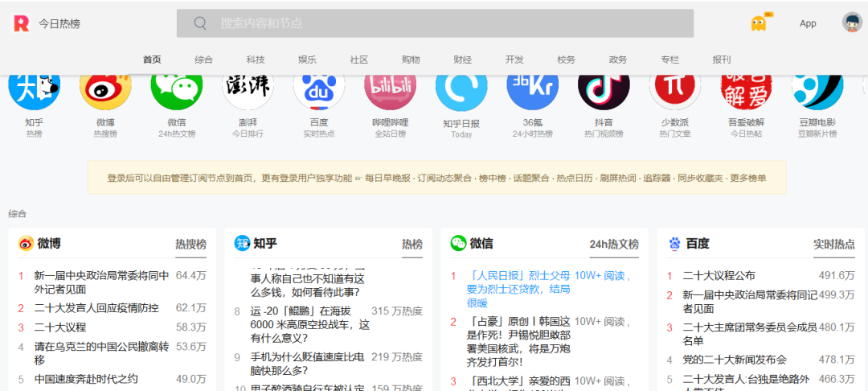Switch to the 财经 tab
Screen dimensions: 868x391
click(463, 60)
